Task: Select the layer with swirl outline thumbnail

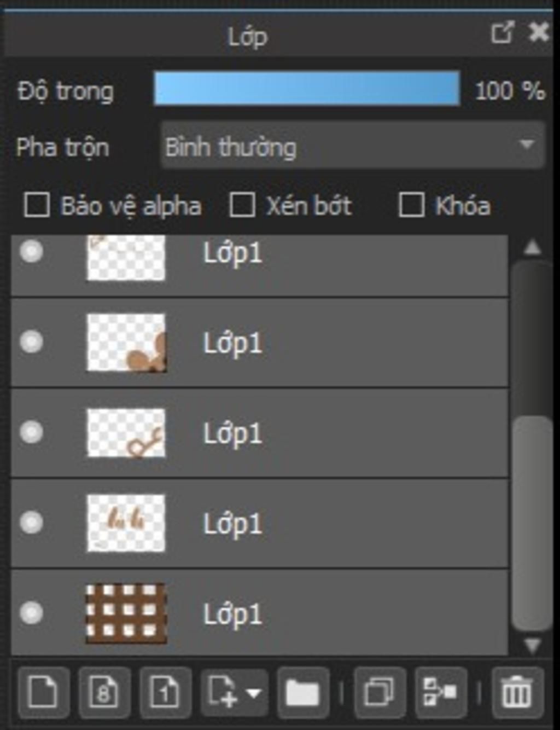Action: click(x=259, y=433)
